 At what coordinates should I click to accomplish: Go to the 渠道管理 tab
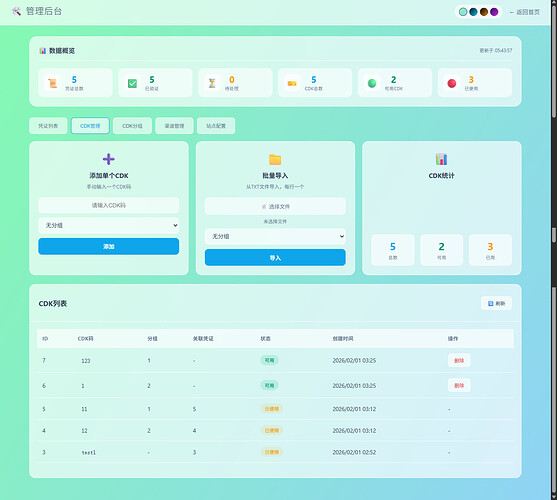174,126
